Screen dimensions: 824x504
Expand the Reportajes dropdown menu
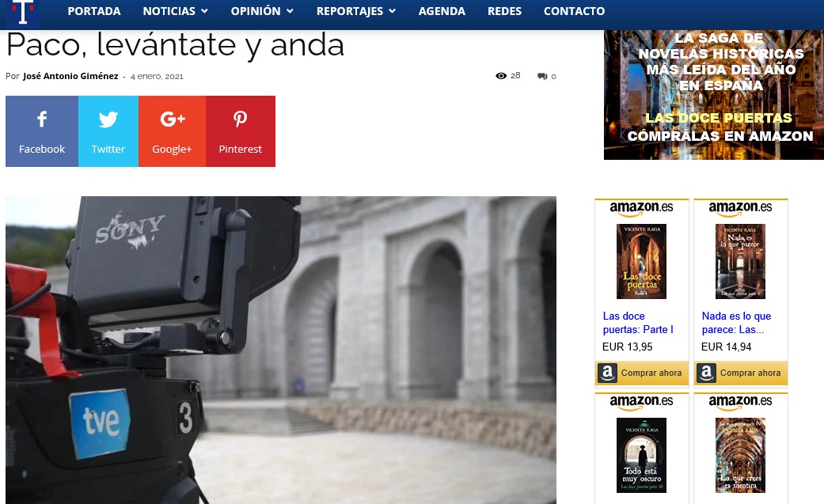pyautogui.click(x=355, y=11)
